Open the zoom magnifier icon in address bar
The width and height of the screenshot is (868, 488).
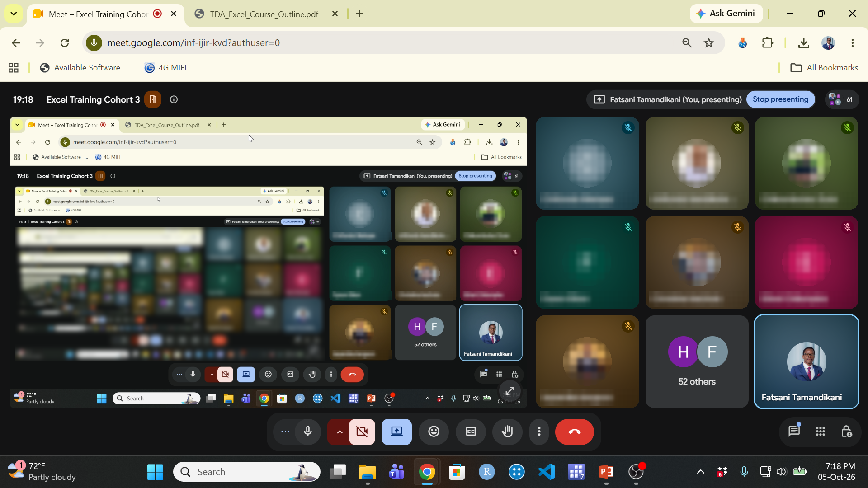687,43
